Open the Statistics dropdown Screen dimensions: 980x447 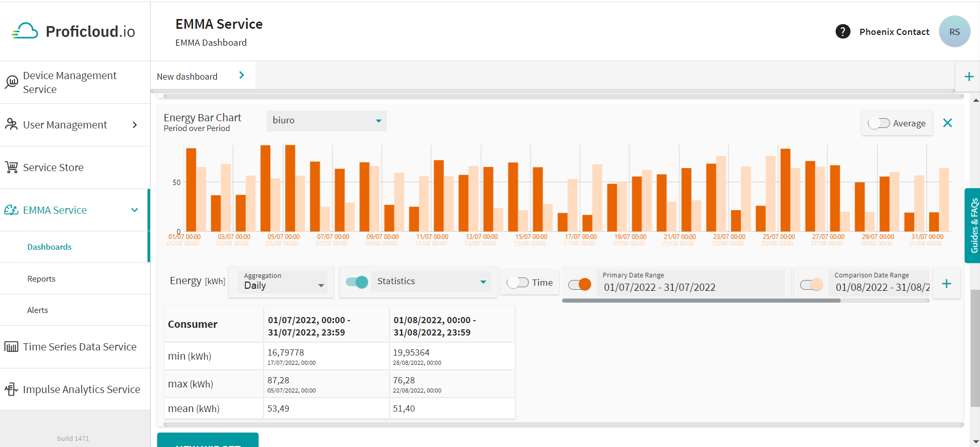click(431, 282)
